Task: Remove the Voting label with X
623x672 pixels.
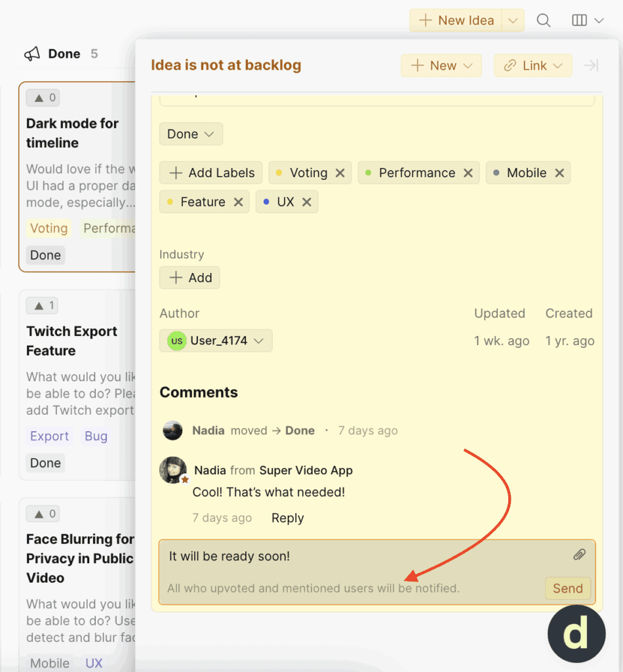Action: (340, 173)
